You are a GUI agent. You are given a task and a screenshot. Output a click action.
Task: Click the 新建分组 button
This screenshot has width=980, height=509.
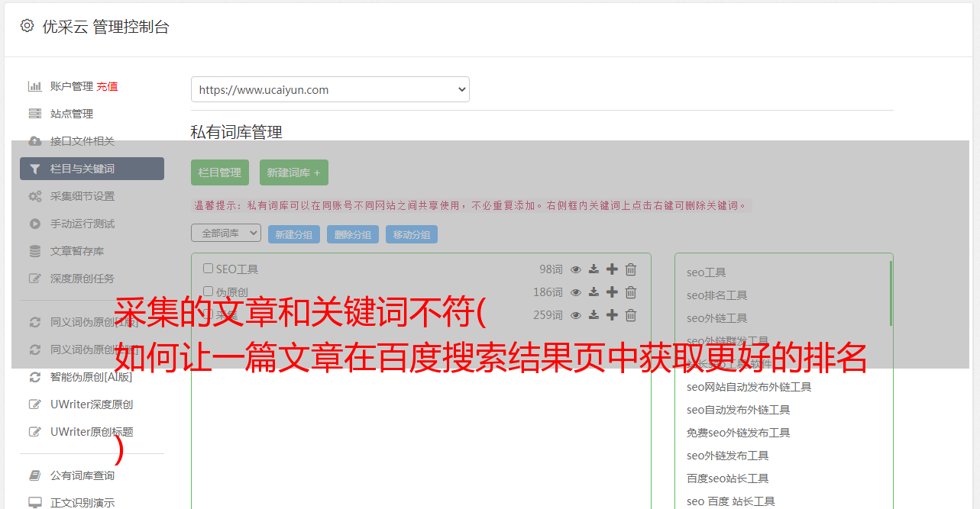click(294, 234)
